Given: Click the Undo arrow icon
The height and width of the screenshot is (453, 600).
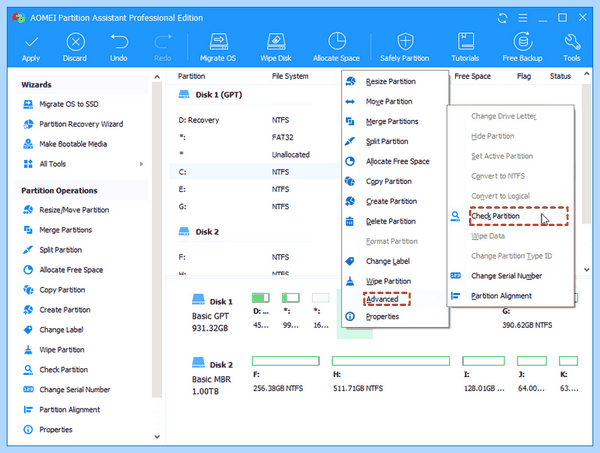Looking at the screenshot, I should (119, 42).
